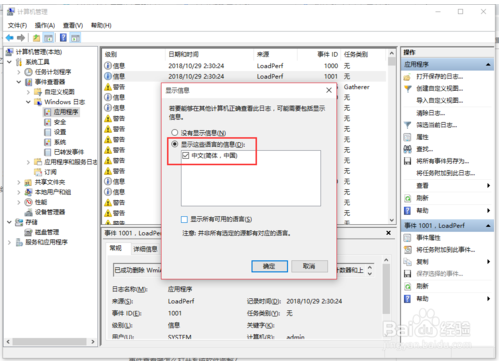Click the 安全 log icon in tree
Image resolution: width=500 pixels, height=361 pixels.
[48, 122]
